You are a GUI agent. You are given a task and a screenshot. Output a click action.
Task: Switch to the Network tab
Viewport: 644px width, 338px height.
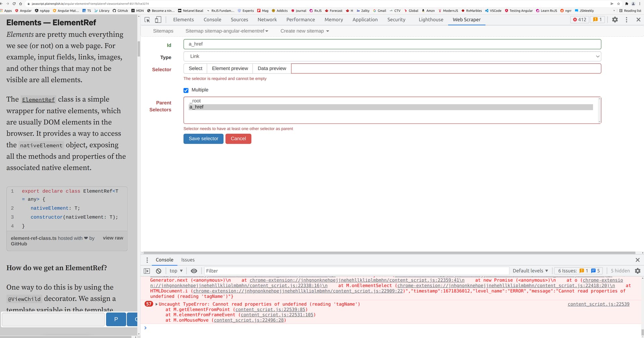(x=267, y=20)
